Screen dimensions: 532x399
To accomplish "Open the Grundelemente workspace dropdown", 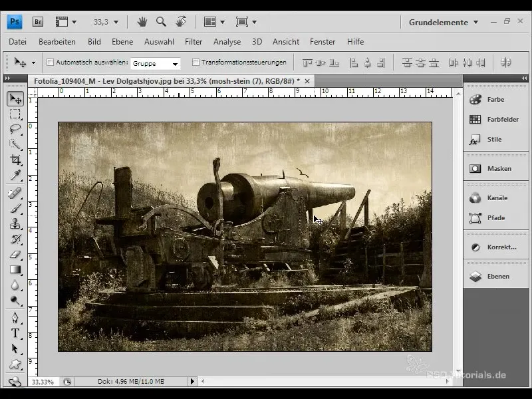I will [x=444, y=23].
